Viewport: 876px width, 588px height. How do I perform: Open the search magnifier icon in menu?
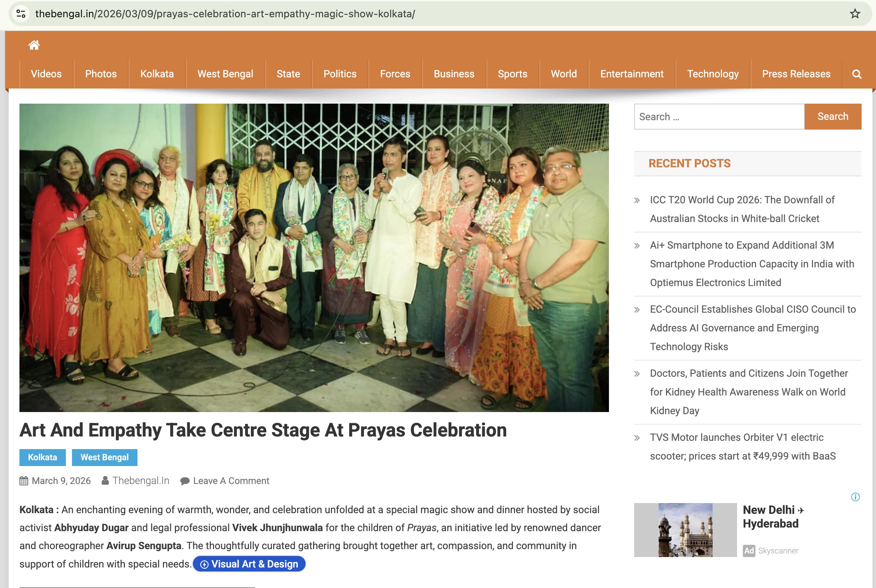(857, 74)
